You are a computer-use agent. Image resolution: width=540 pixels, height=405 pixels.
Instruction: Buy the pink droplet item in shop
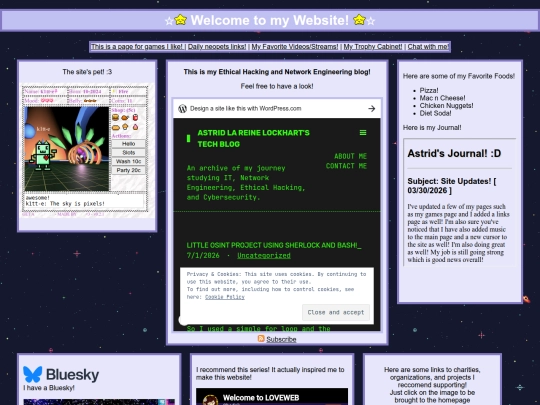[135, 127]
